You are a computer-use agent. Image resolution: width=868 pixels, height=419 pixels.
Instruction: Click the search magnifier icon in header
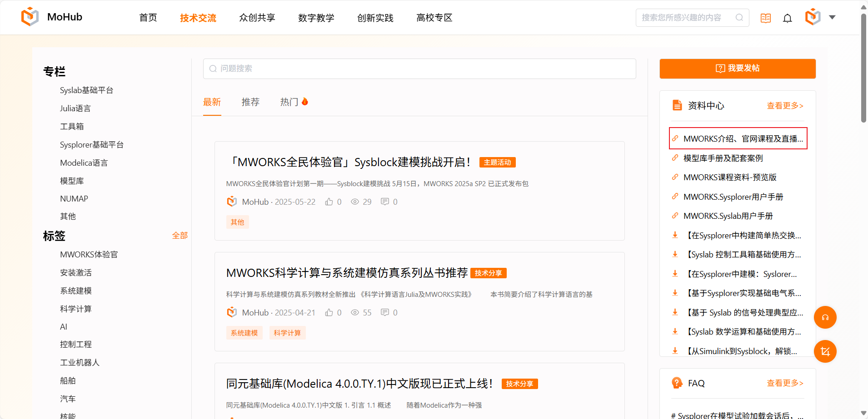[739, 18]
